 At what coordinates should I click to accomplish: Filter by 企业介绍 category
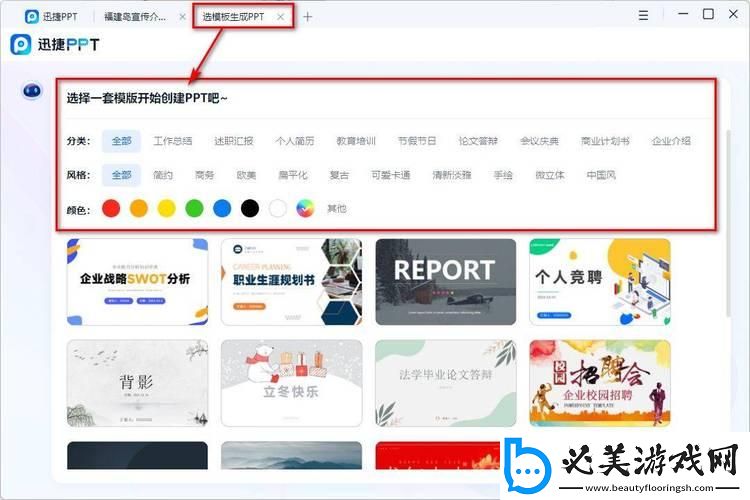point(671,141)
